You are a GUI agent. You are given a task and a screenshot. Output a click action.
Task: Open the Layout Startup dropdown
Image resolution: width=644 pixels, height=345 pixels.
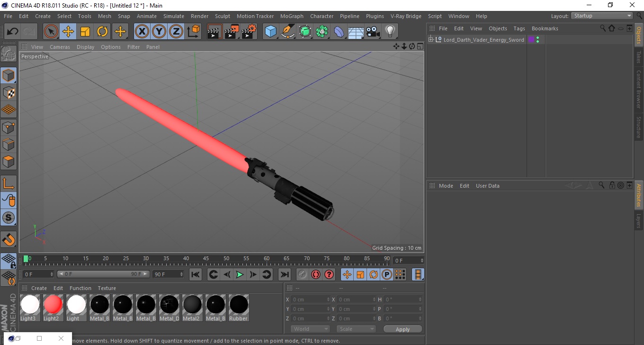coord(603,16)
